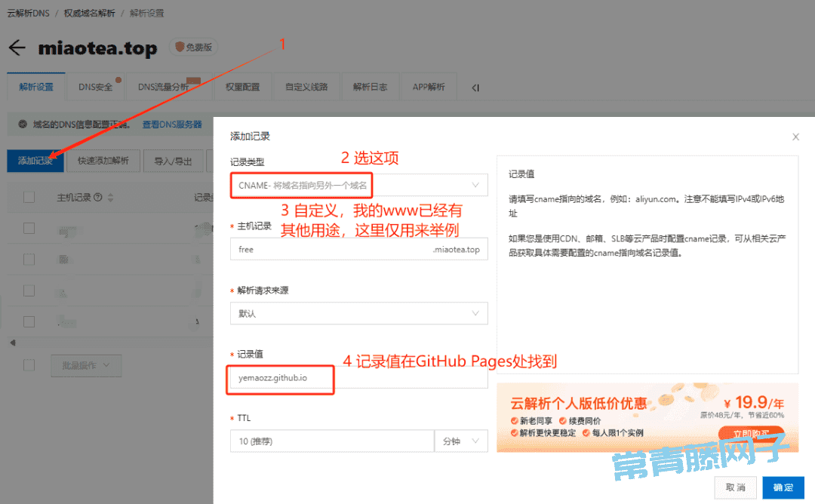The height and width of the screenshot is (504, 815).
Task: Open the 查看DNS服务器 link
Action: [x=172, y=124]
